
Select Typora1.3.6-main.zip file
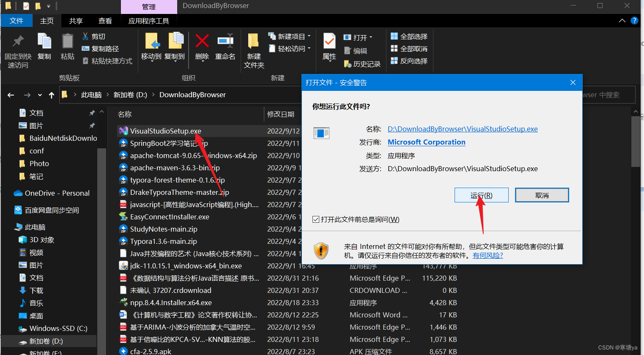158,241
